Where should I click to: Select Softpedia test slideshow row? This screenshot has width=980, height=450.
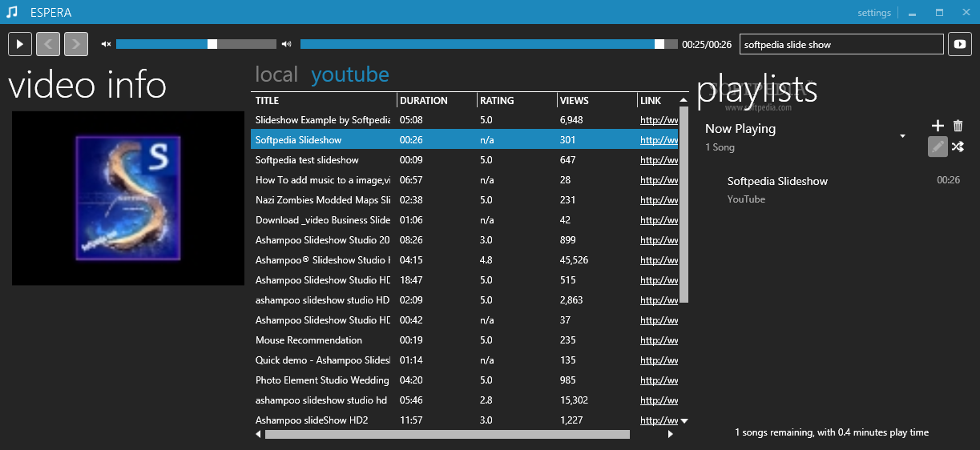pyautogui.click(x=464, y=160)
